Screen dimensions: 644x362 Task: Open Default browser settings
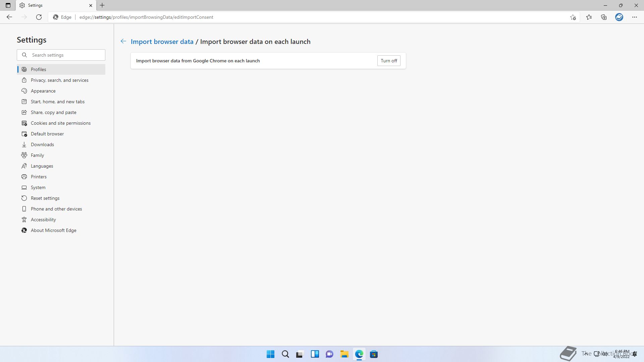(61, 134)
